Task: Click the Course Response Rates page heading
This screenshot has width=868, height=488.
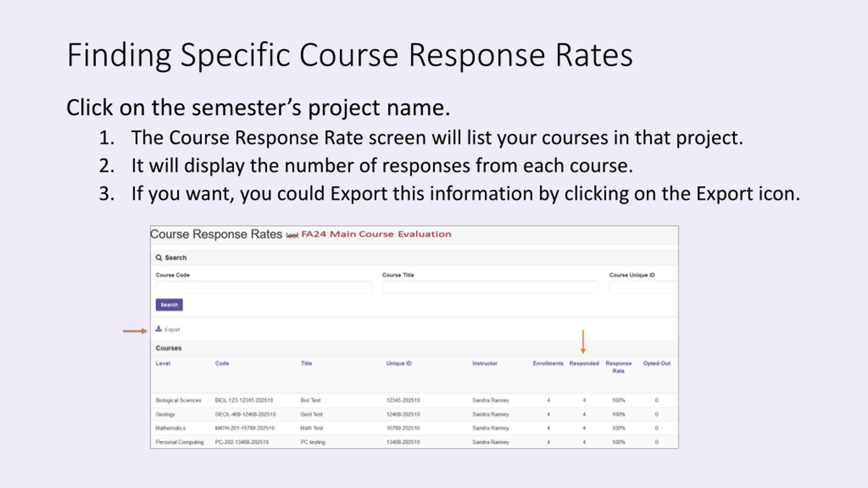Action: pyautogui.click(x=216, y=234)
